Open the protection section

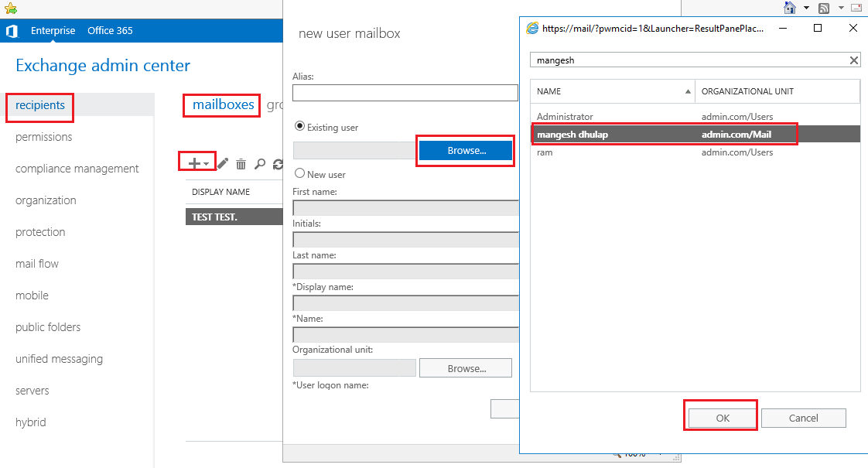point(40,231)
